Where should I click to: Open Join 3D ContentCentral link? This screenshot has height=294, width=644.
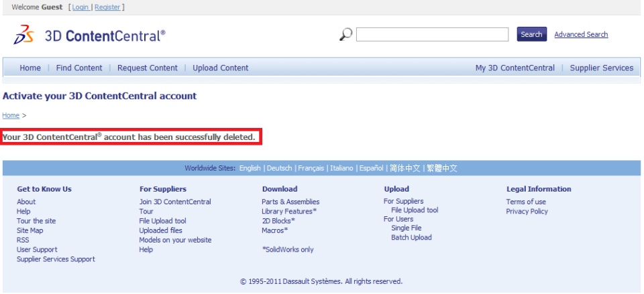point(175,202)
